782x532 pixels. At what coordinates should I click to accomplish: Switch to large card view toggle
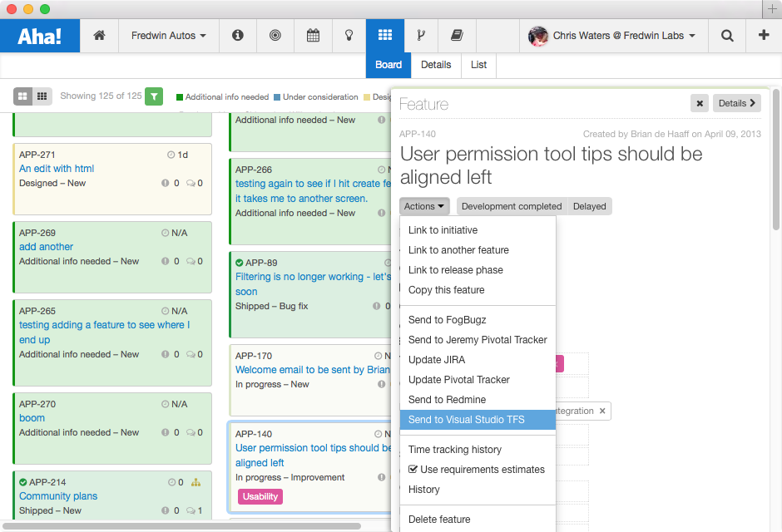point(23,96)
